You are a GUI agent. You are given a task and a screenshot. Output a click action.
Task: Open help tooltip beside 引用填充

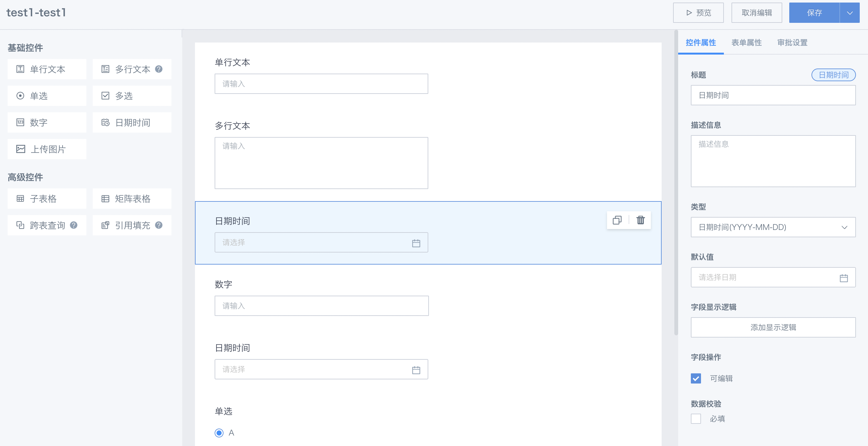pos(159,225)
